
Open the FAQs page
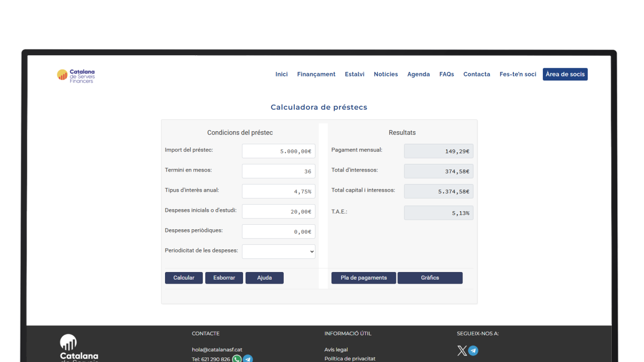click(446, 74)
